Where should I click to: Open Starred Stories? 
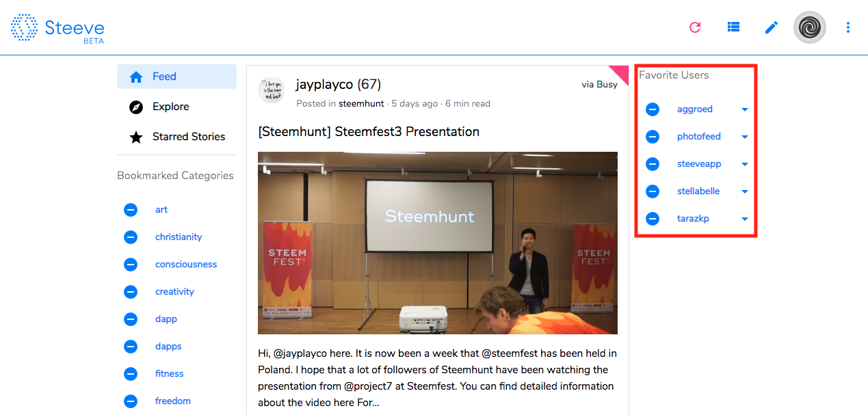[x=176, y=137]
